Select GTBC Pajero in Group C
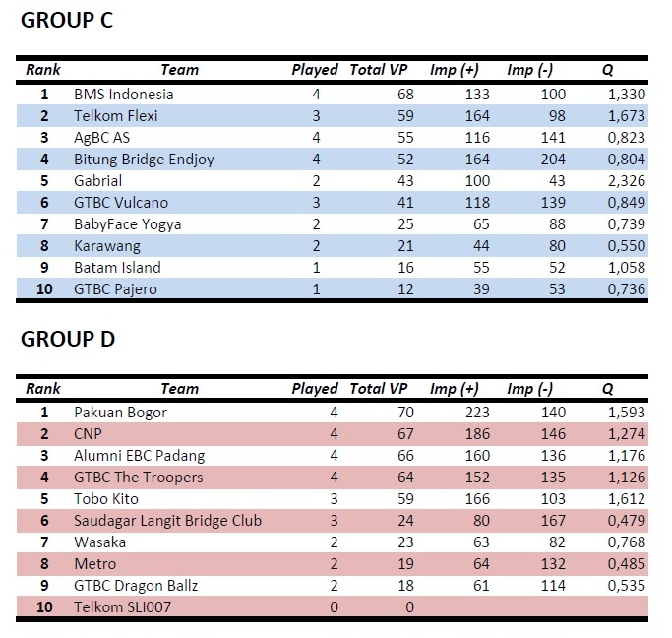The height and width of the screenshot is (638, 672). 115,289
